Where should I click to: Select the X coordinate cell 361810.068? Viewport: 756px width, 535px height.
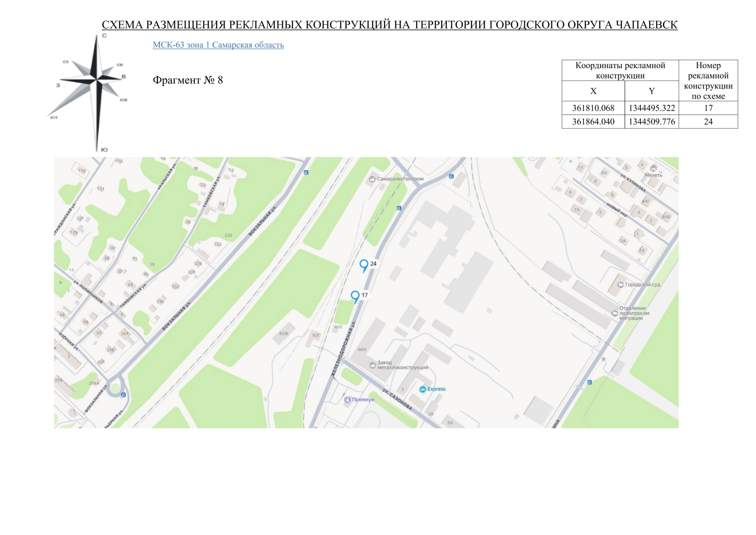point(593,108)
